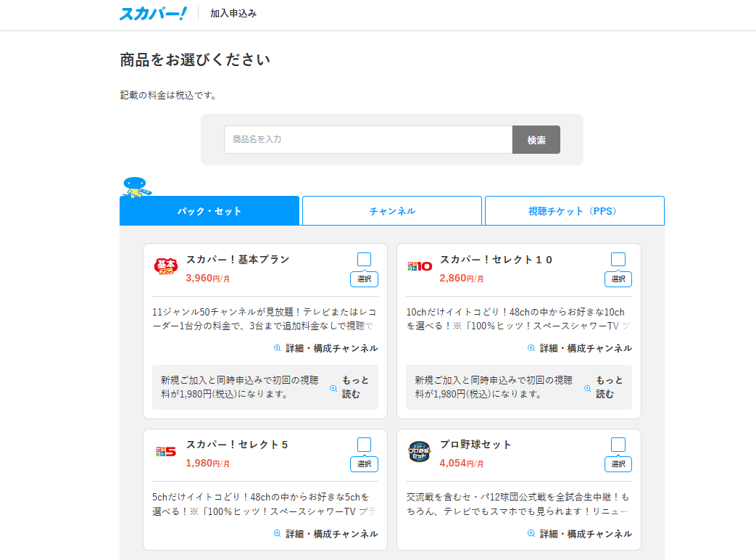
Task: Click the 検索 search button
Action: tap(536, 140)
